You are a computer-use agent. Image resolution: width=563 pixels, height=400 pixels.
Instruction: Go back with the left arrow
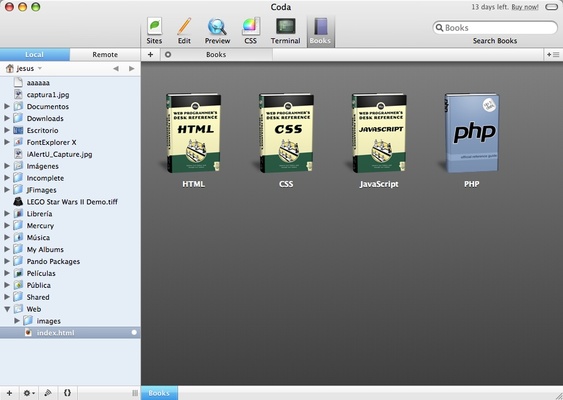(x=116, y=68)
